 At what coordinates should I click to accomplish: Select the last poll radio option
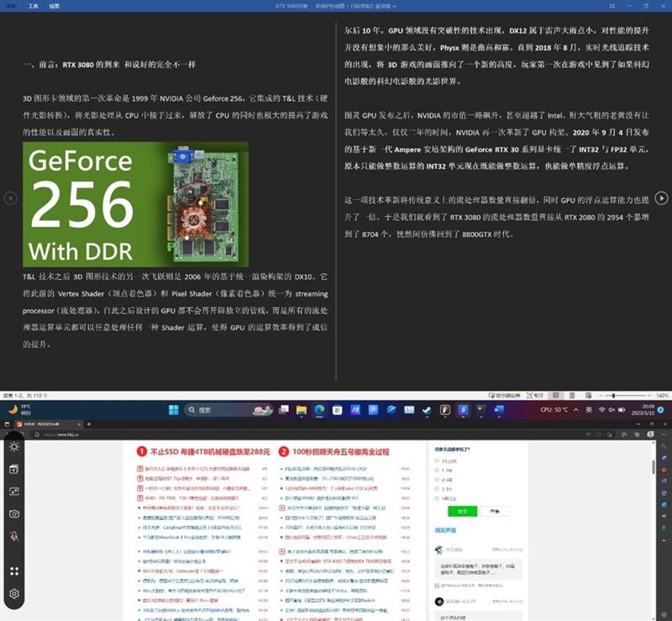coord(437,498)
